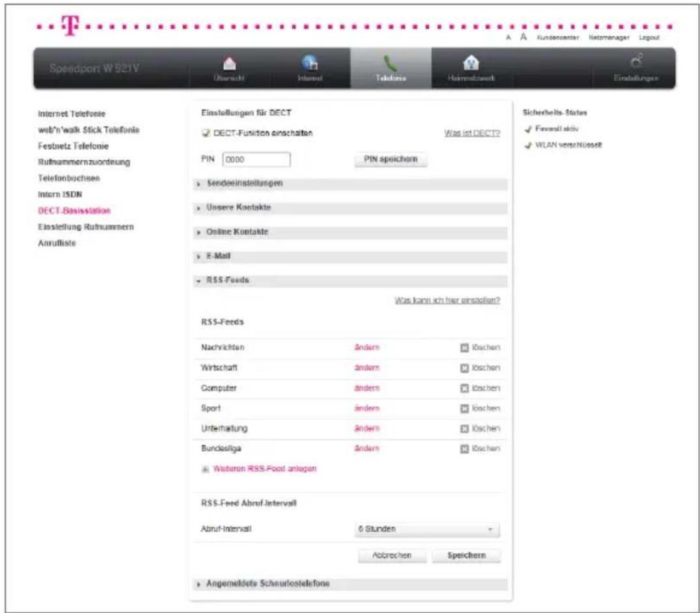This screenshot has height=613, width=700.
Task: Open 'Was ist DECT?' help link
Action: (x=472, y=133)
